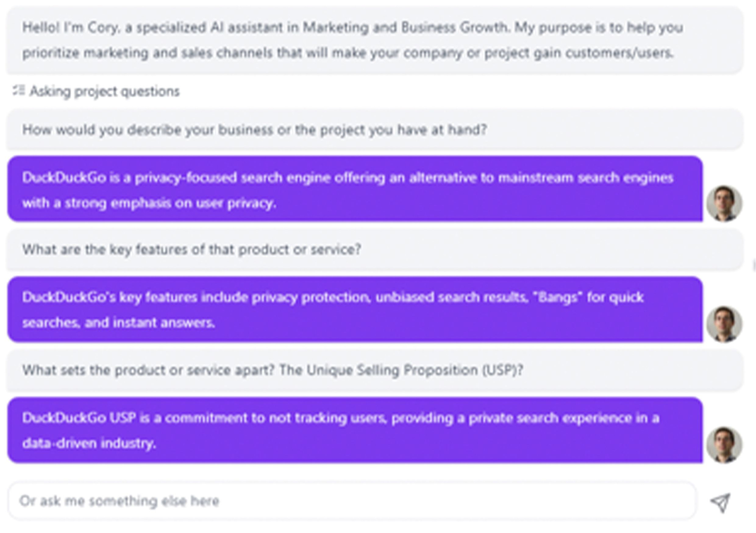Click the word 'DuckDuckGo' in the first purple reply
The height and width of the screenshot is (533, 756).
[x=64, y=178]
